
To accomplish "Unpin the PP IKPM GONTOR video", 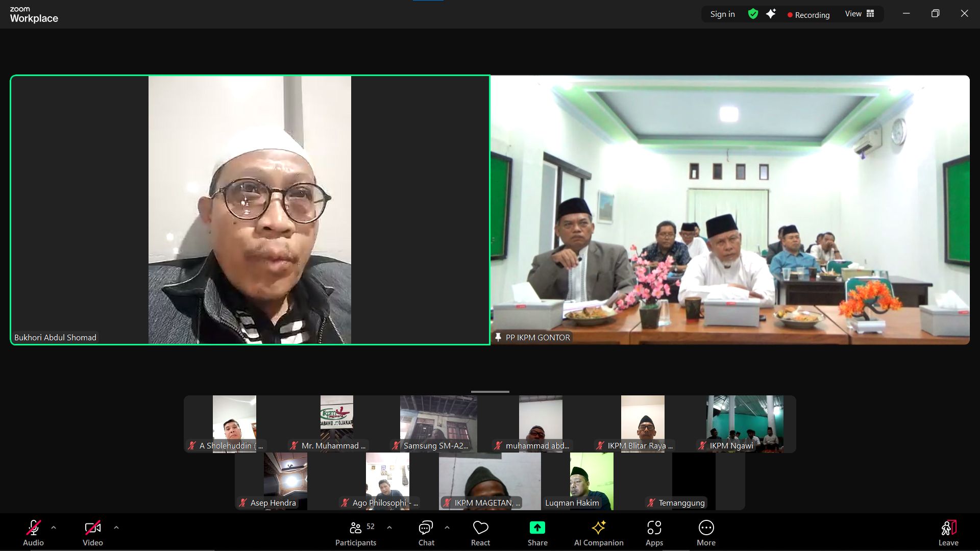I will pos(498,337).
